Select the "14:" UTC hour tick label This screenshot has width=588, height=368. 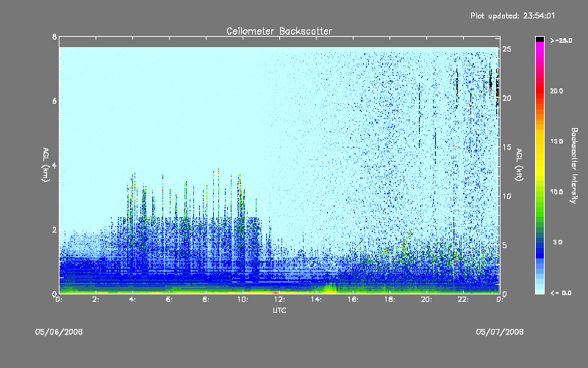click(x=317, y=300)
